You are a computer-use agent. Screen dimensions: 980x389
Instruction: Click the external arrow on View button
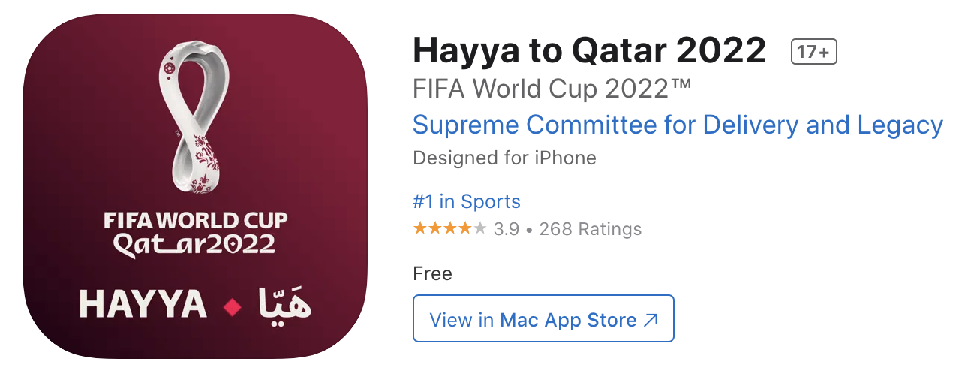point(651,320)
